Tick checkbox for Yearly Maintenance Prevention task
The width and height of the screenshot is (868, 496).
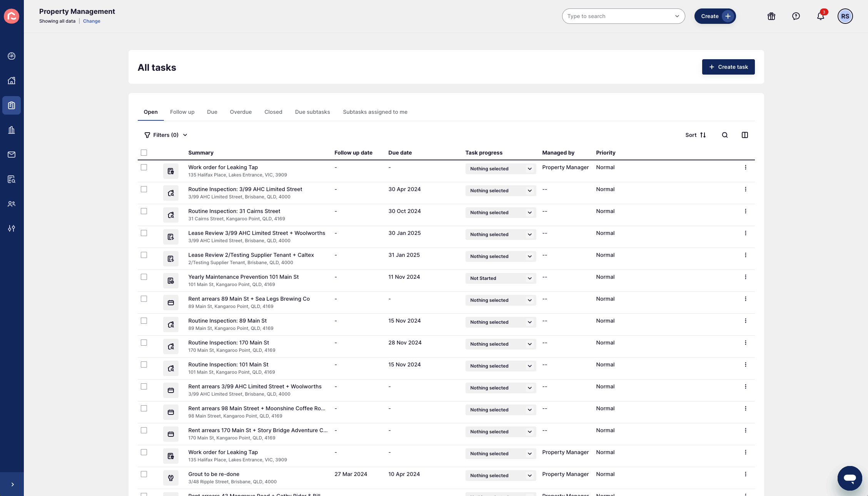click(x=144, y=277)
